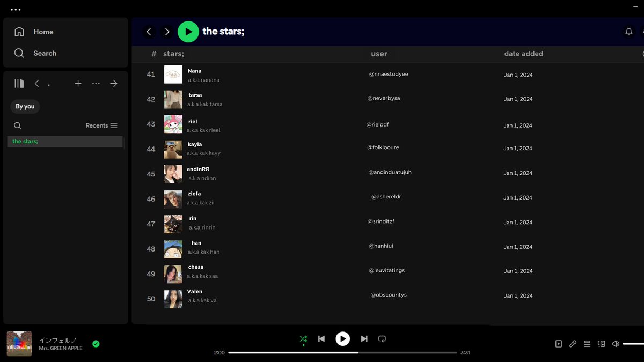Image resolution: width=644 pixels, height=362 pixels.
Task: Open @obscouritys user link
Action: click(389, 295)
